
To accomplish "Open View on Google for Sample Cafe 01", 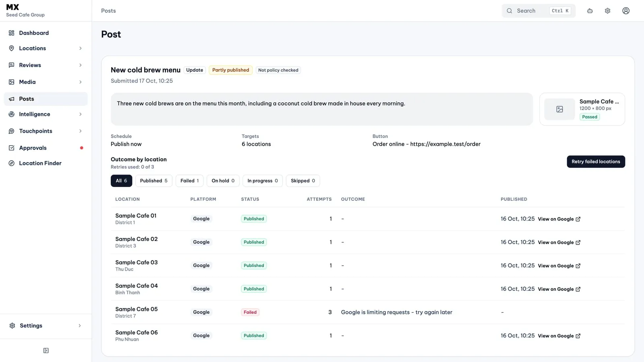I will [559, 219].
